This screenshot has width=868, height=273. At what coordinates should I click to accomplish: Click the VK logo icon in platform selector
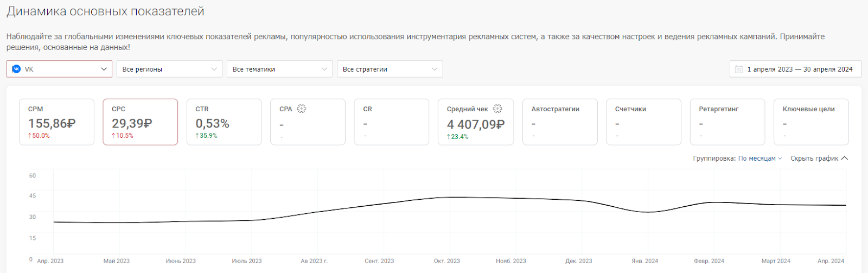(x=16, y=69)
